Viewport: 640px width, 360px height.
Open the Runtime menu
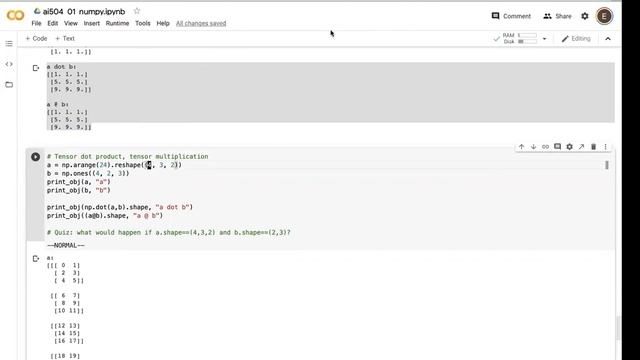click(117, 23)
